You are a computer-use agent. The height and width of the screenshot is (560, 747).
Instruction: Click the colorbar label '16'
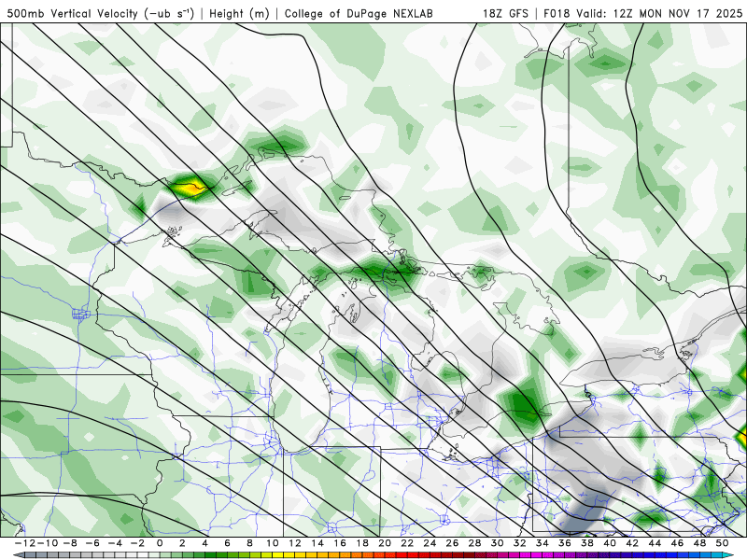pos(340,543)
